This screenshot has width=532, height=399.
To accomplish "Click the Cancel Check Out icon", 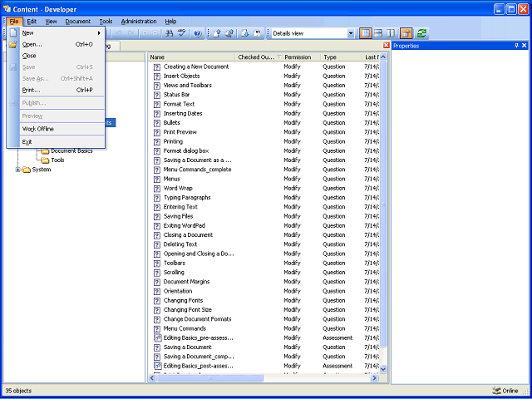I will [258, 33].
